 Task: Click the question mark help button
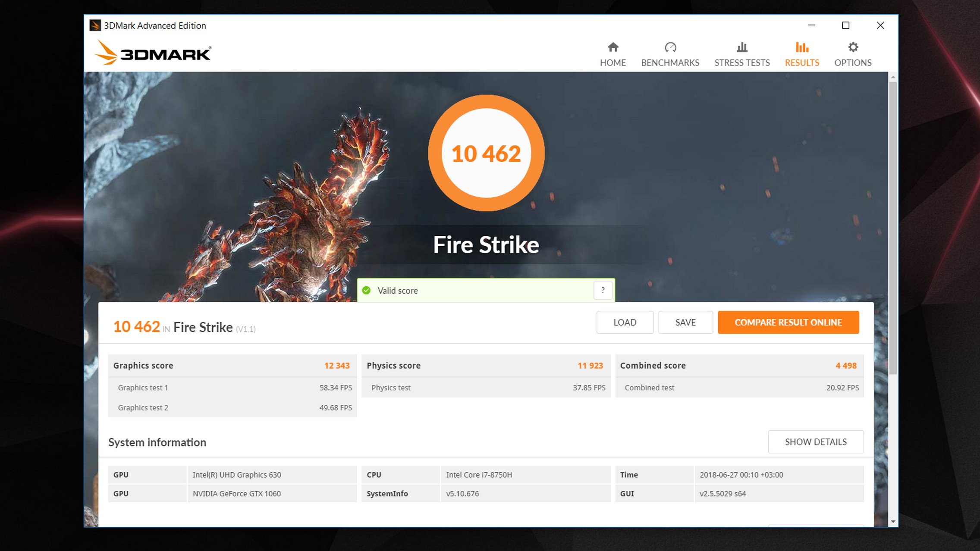[x=603, y=291]
